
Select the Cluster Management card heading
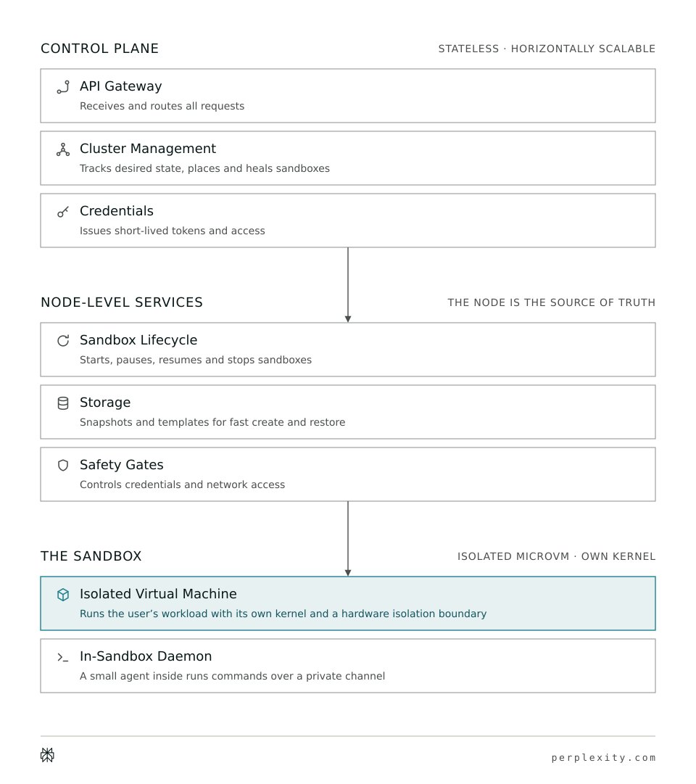pyautogui.click(x=148, y=149)
